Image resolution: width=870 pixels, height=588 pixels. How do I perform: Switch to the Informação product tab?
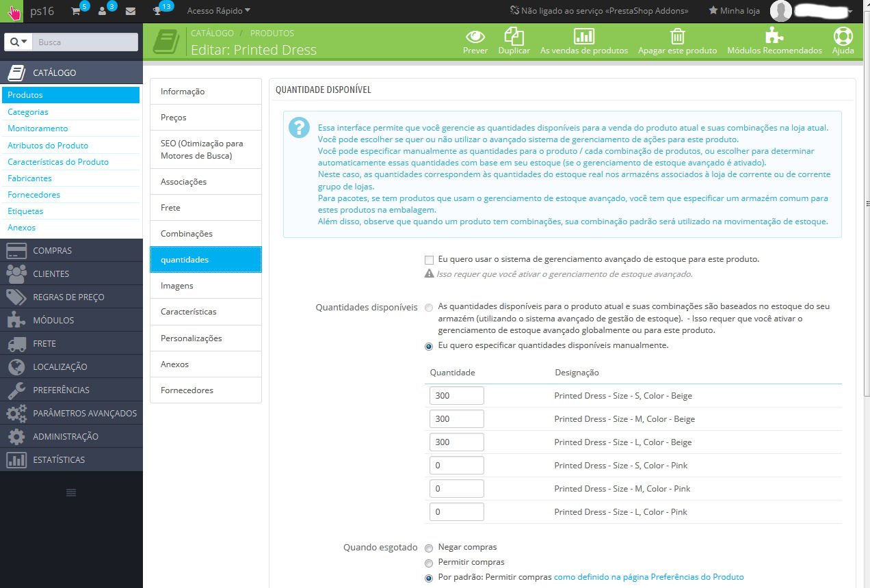point(206,92)
